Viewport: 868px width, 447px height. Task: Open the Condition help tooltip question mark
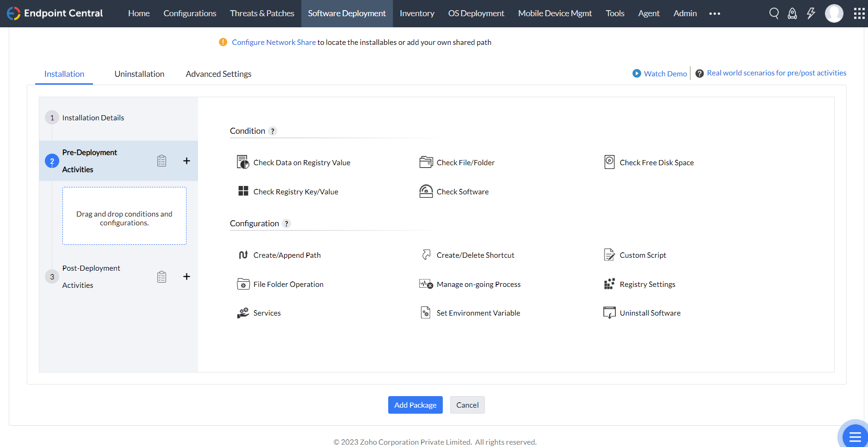(x=273, y=131)
